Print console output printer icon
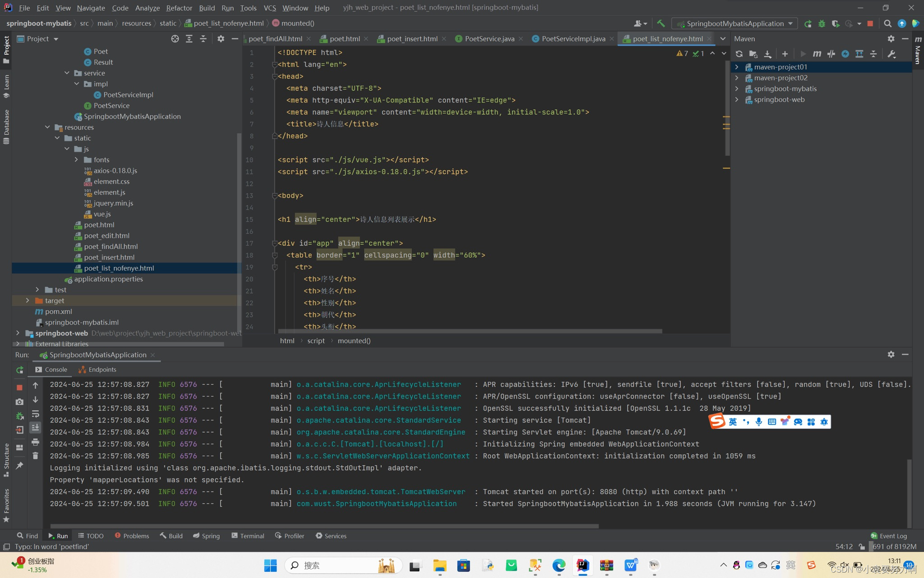 click(35, 442)
